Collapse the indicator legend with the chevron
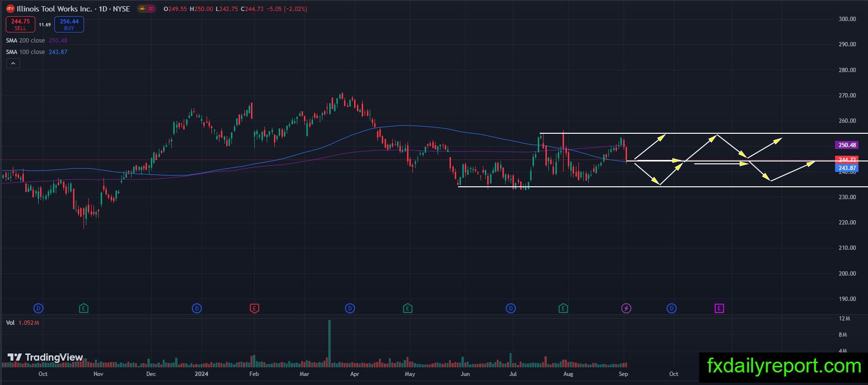 point(13,64)
